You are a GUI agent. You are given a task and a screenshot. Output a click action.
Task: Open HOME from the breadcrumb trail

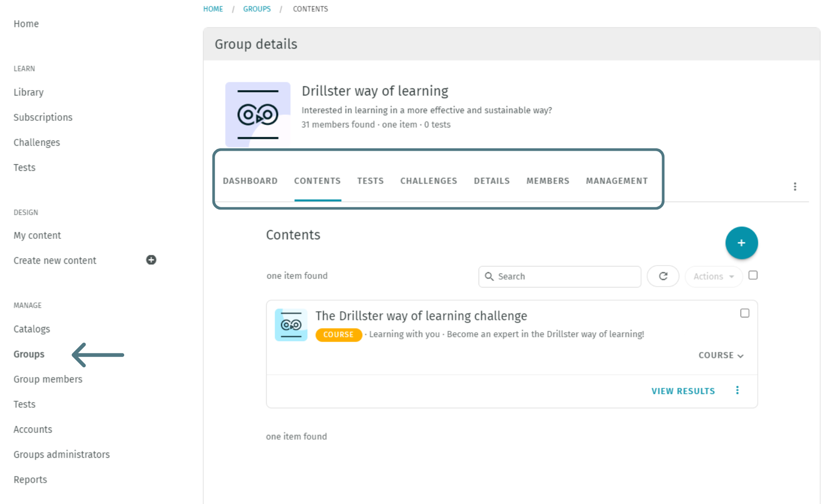click(x=213, y=8)
